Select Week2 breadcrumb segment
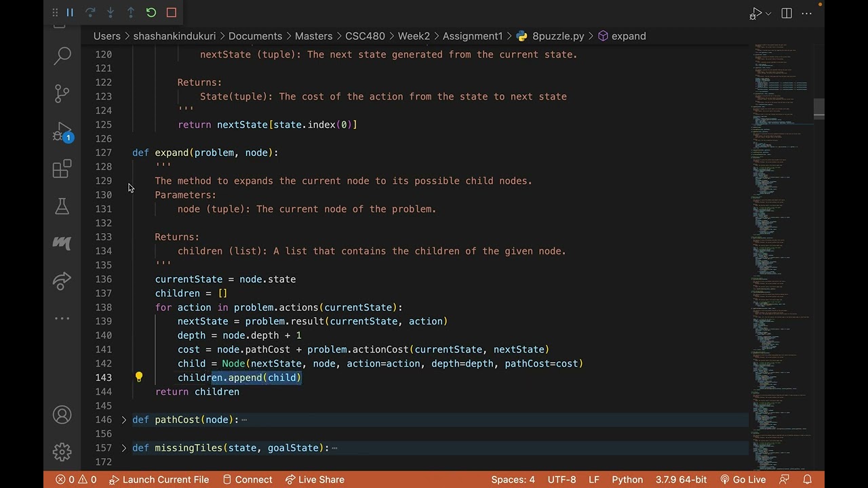The height and width of the screenshot is (488, 868). click(x=414, y=36)
